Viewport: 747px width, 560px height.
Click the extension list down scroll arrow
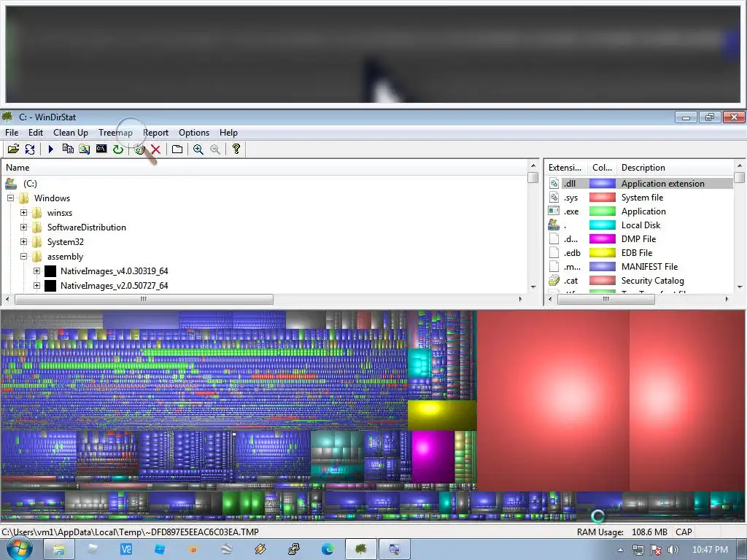pyautogui.click(x=740, y=287)
